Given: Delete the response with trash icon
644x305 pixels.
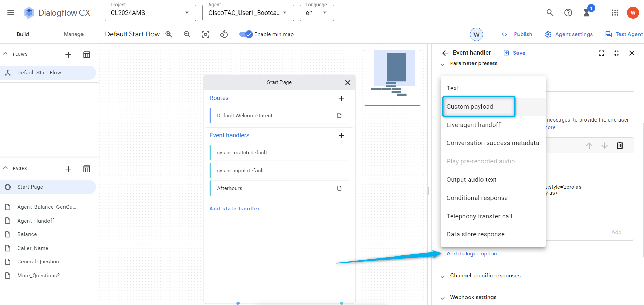Looking at the screenshot, I should click(620, 145).
